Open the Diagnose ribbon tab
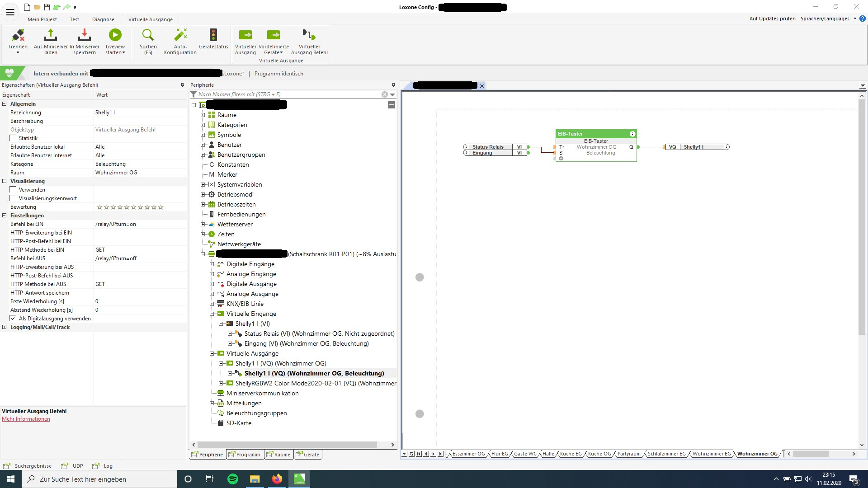The width and height of the screenshot is (868, 488). coord(103,19)
